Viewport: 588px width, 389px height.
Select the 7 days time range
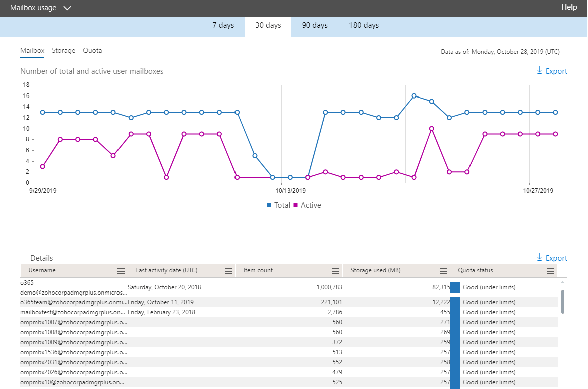(x=223, y=25)
